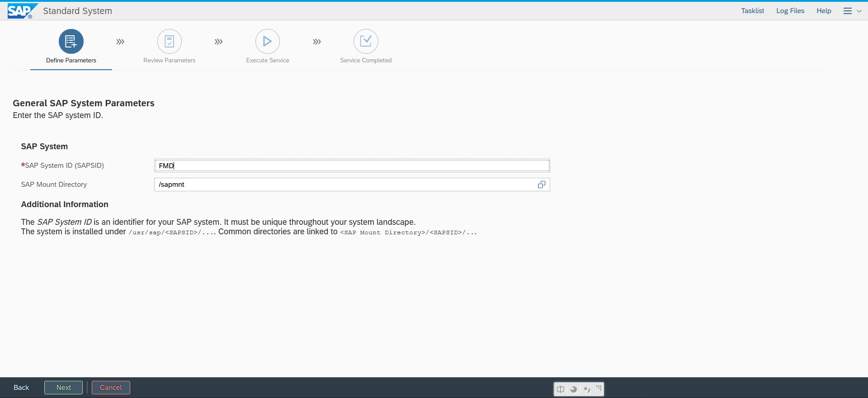This screenshot has width=868, height=398.
Task: Select the Define Parameters label
Action: pos(71,60)
